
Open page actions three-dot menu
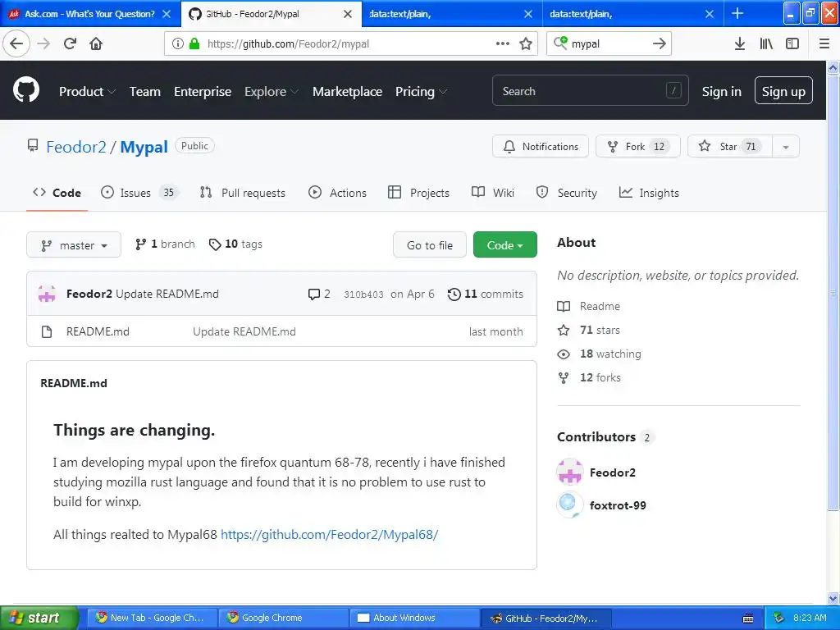(503, 43)
